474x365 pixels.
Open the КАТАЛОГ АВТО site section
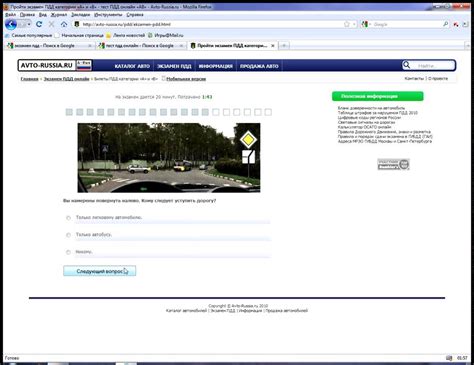pyautogui.click(x=132, y=66)
